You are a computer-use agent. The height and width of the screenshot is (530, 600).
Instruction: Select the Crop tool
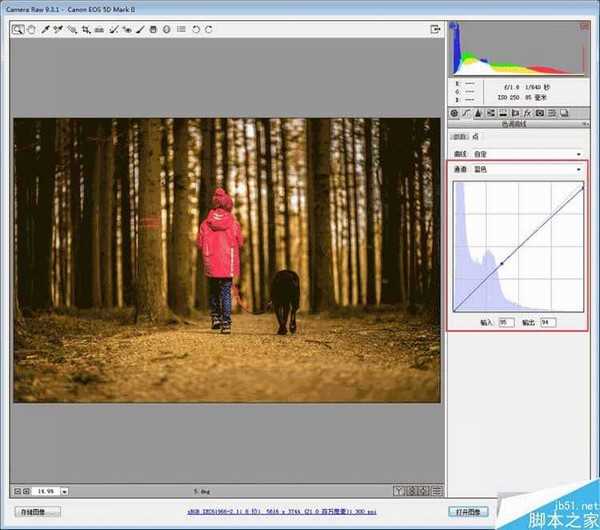[86, 30]
